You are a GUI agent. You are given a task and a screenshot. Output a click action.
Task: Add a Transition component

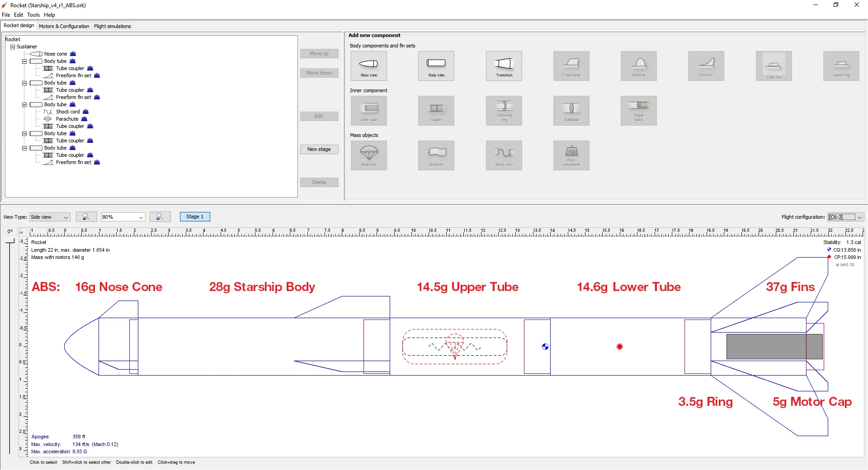pyautogui.click(x=504, y=66)
